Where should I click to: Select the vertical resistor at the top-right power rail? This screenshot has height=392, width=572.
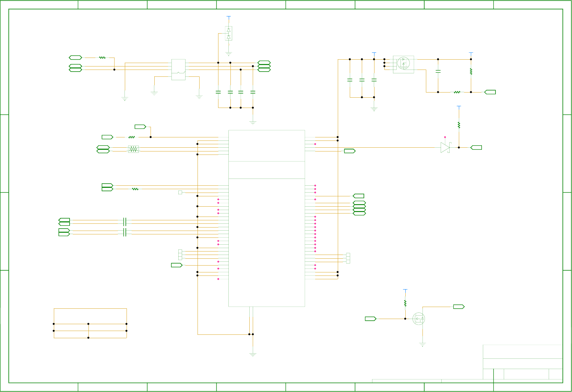click(471, 72)
